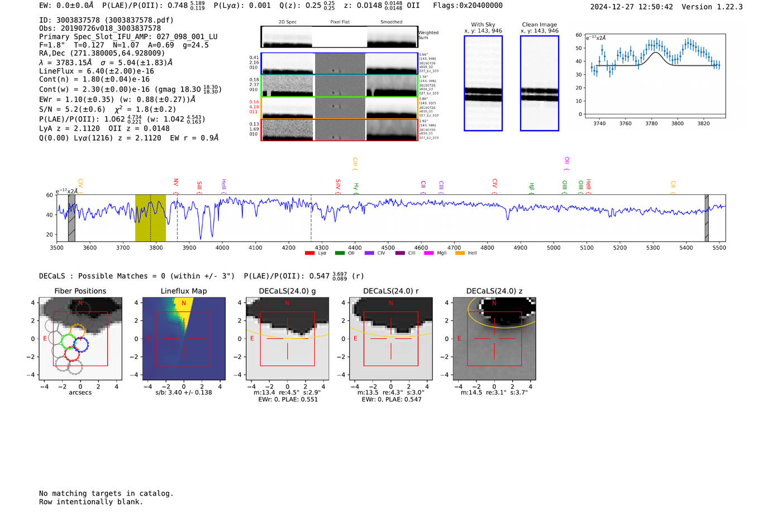
Task: Select the Weighted Sum 2D spectrum row
Action: (x=340, y=37)
